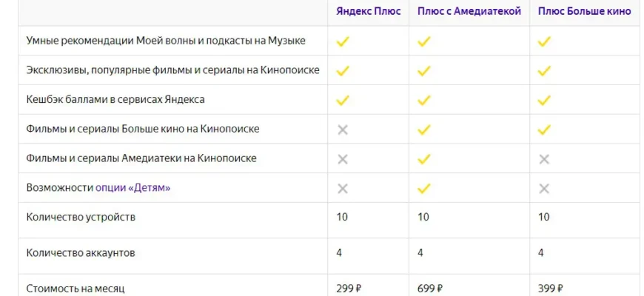Click the Яндекс Плюс column header link

point(369,11)
